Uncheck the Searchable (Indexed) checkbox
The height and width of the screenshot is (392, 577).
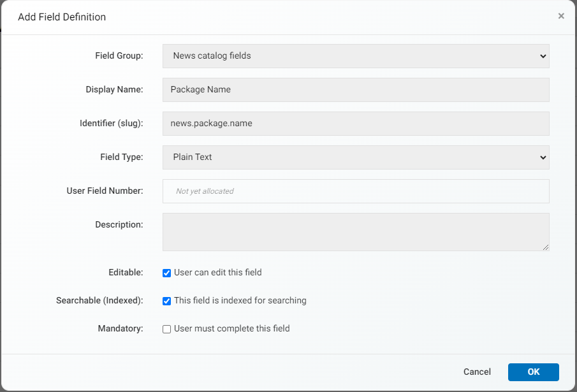[166, 301]
